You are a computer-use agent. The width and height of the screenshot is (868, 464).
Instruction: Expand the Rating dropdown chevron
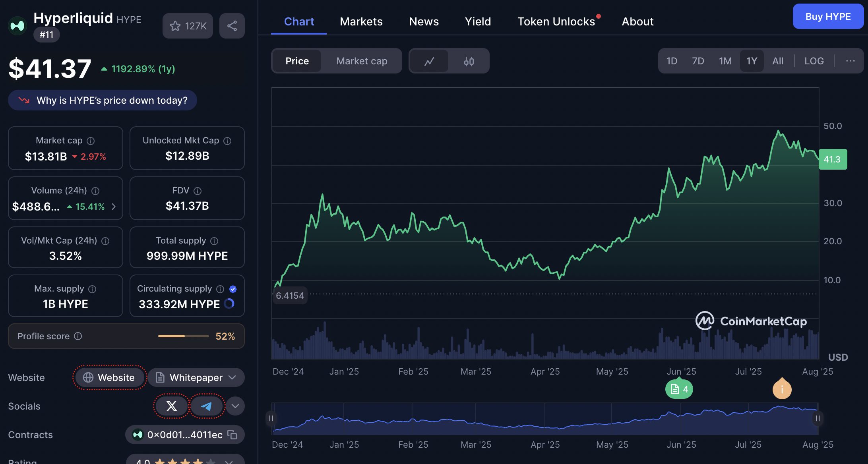click(229, 462)
